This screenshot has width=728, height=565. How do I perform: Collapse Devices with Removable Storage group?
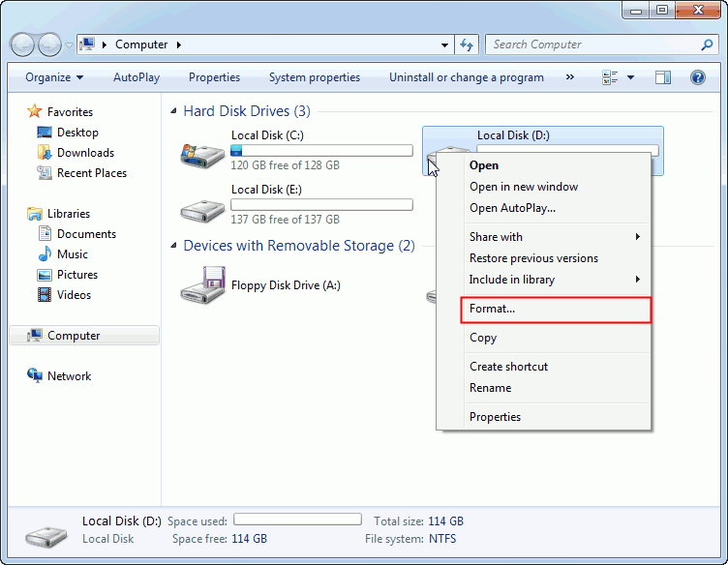[173, 246]
